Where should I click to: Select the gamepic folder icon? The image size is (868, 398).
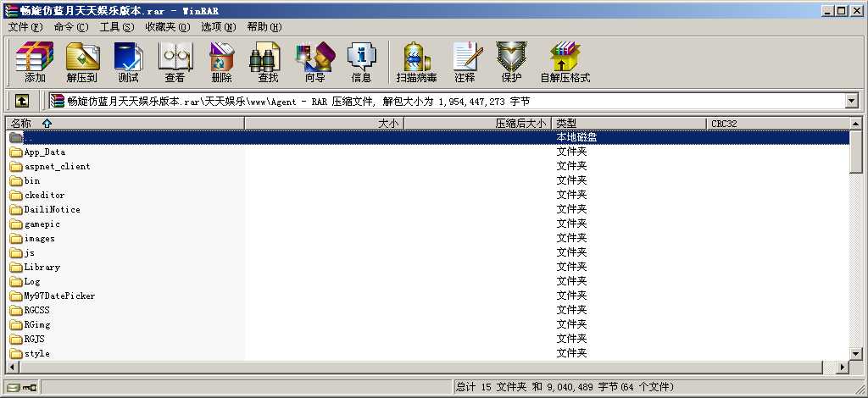(15, 224)
